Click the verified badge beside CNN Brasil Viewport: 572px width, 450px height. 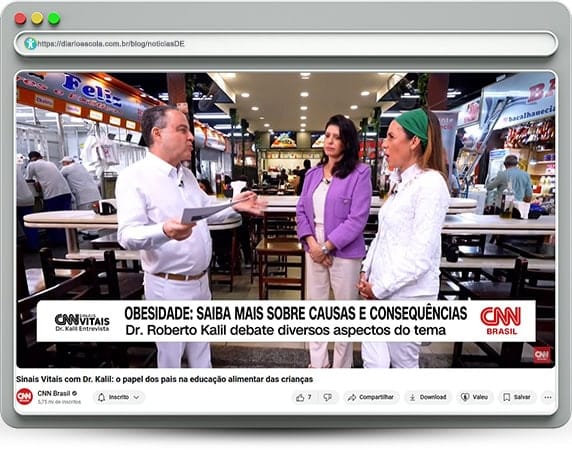(74, 393)
